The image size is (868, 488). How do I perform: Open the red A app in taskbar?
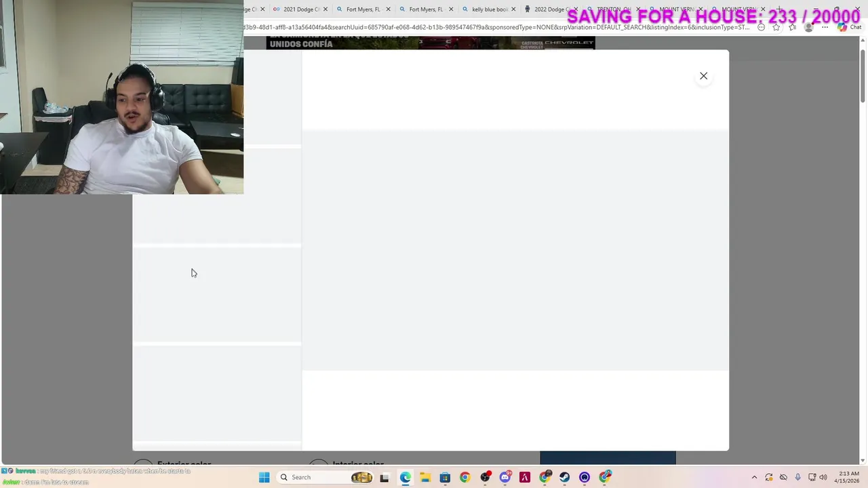coord(525,477)
